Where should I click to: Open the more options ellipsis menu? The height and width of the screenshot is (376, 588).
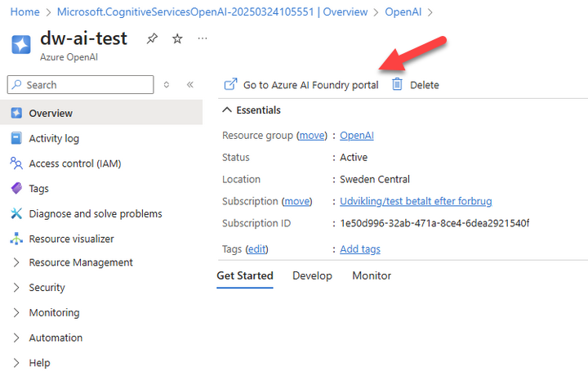coord(203,38)
